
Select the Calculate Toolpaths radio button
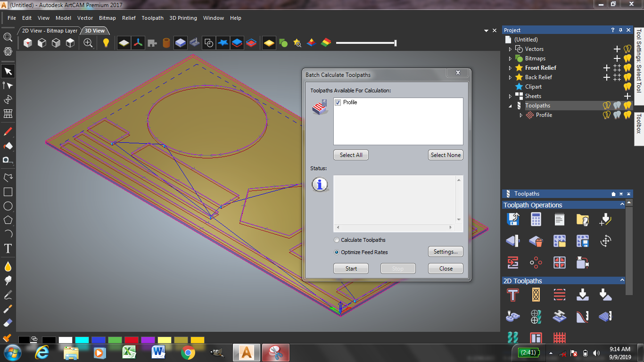click(x=337, y=240)
